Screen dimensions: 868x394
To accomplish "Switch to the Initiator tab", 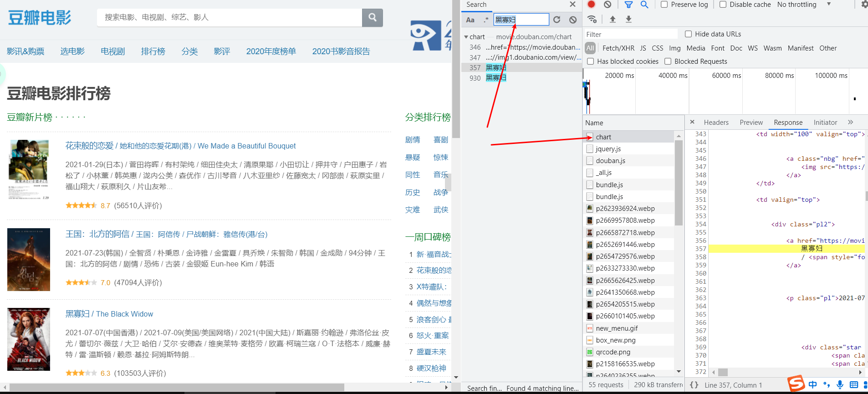I will (825, 123).
